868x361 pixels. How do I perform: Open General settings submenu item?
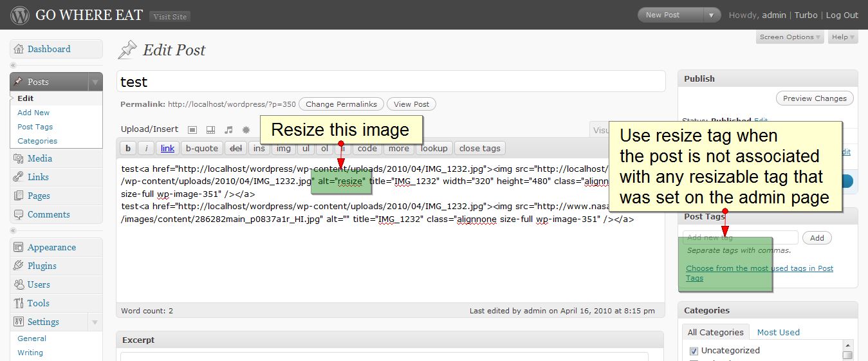(x=32, y=338)
